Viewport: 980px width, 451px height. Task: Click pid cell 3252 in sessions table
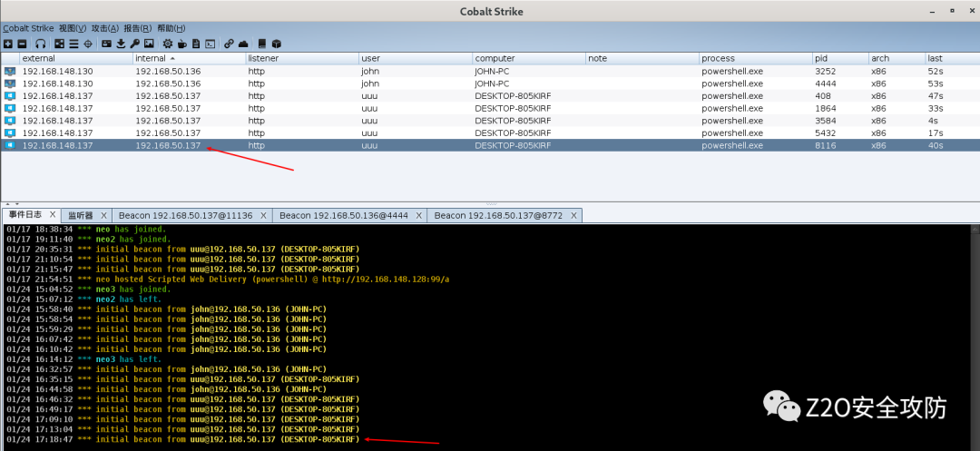(x=840, y=71)
